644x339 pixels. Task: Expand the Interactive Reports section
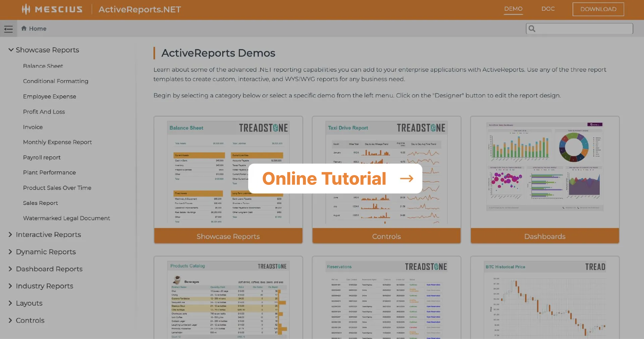10,235
